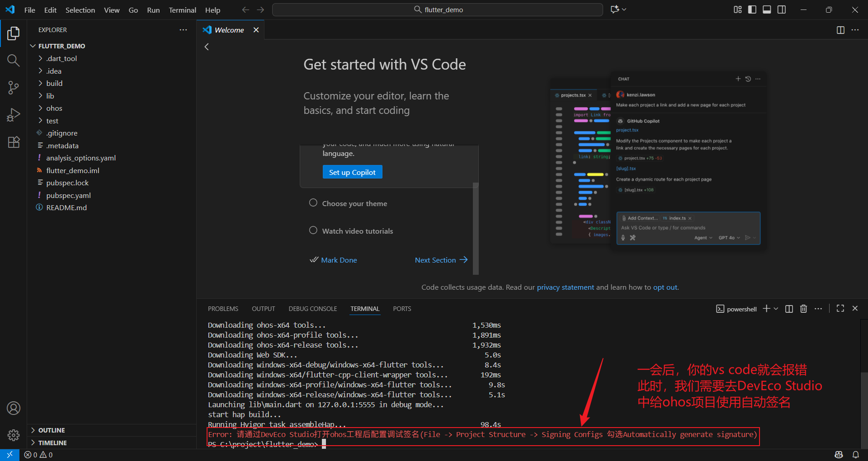The width and height of the screenshot is (868, 461).
Task: Open Accounts menu in activity bar
Action: tap(14, 408)
